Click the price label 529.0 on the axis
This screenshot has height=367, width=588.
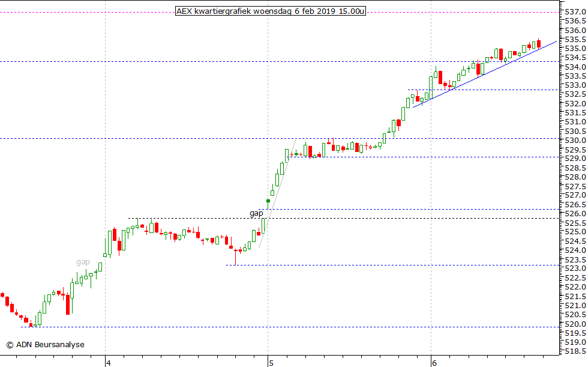(x=575, y=159)
